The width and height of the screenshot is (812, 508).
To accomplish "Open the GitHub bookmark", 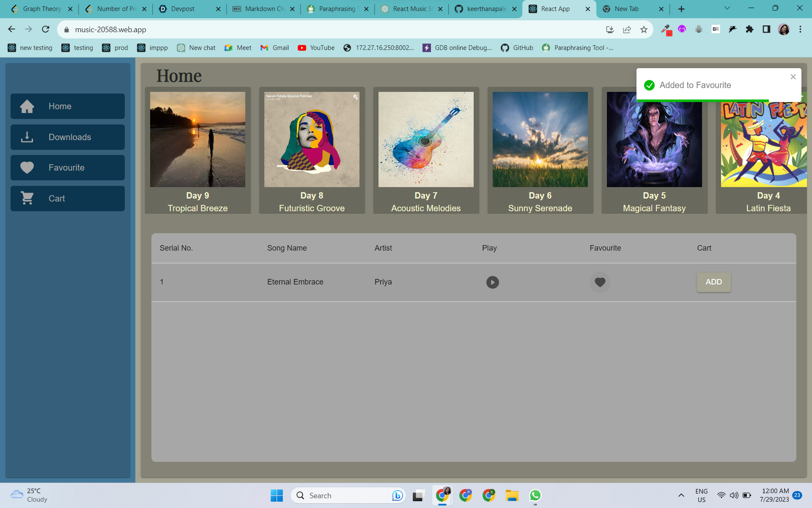I will tap(517, 48).
